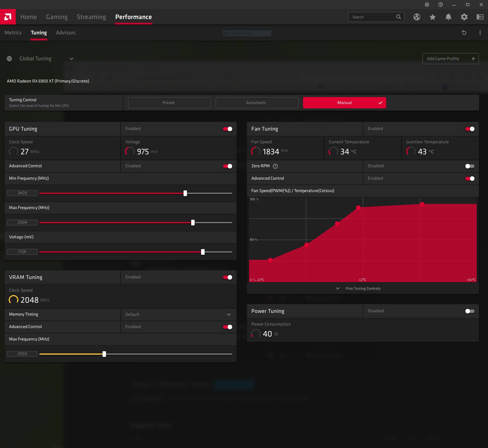Screen dimensions: 488x448
Task: Expand Fine Tuning Controls
Action: pyautogui.click(x=359, y=288)
